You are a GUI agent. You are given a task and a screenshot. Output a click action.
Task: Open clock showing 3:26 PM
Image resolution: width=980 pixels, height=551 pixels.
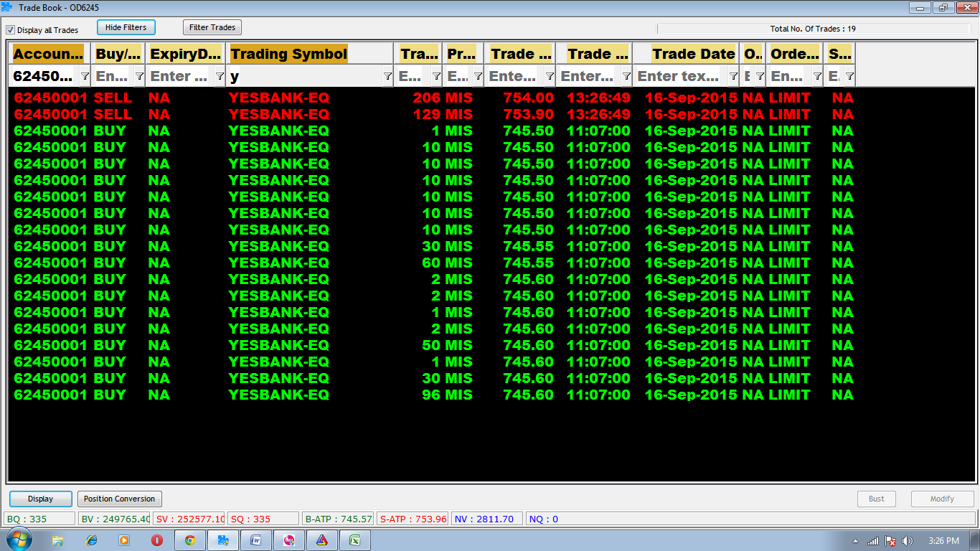(943, 540)
